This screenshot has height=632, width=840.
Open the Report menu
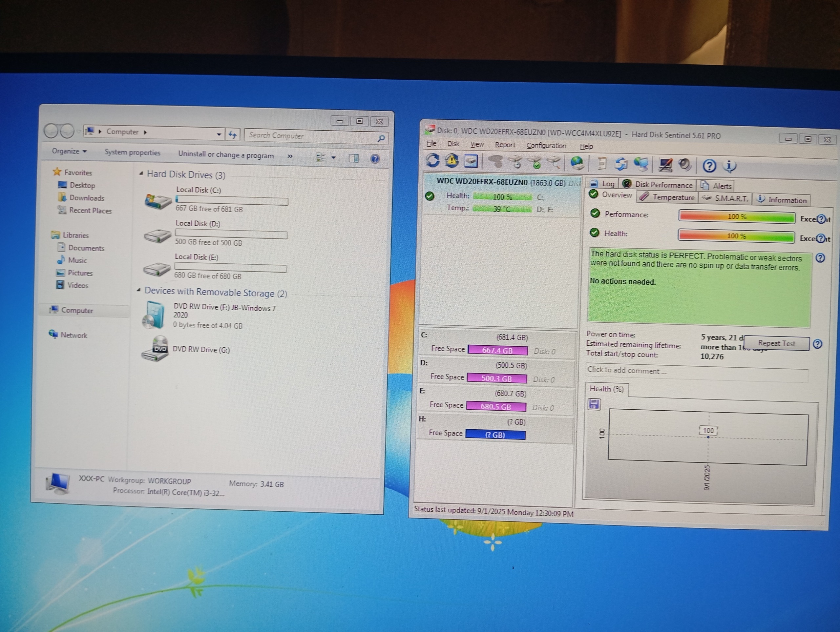tap(505, 145)
